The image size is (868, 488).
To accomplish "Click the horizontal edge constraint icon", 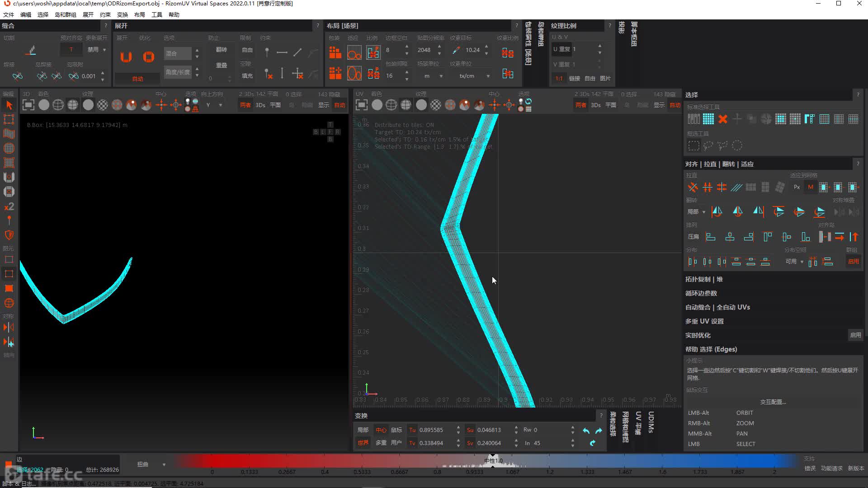I will tap(282, 52).
